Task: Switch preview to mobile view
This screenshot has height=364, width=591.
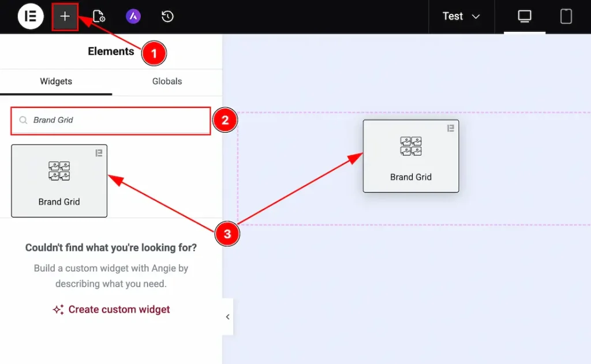Action: pos(566,16)
